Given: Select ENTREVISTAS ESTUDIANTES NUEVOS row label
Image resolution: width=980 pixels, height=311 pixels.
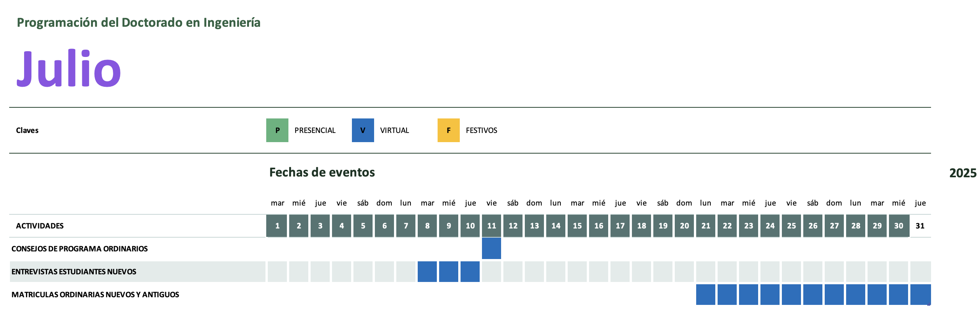Looking at the screenshot, I should [74, 272].
